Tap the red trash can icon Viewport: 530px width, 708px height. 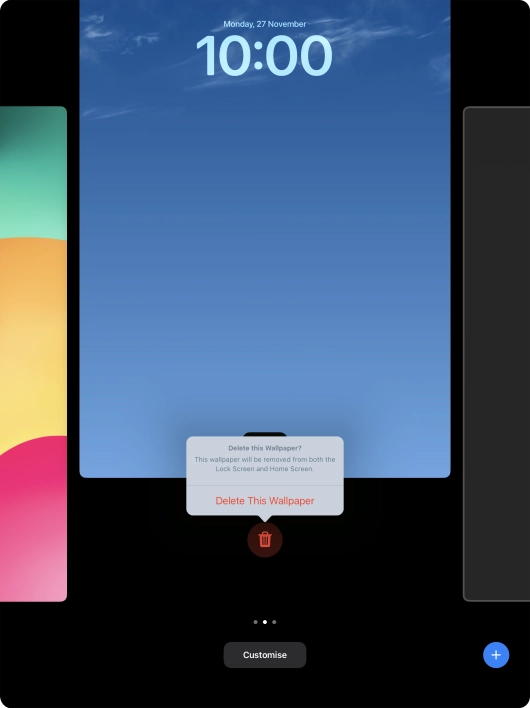pos(265,540)
